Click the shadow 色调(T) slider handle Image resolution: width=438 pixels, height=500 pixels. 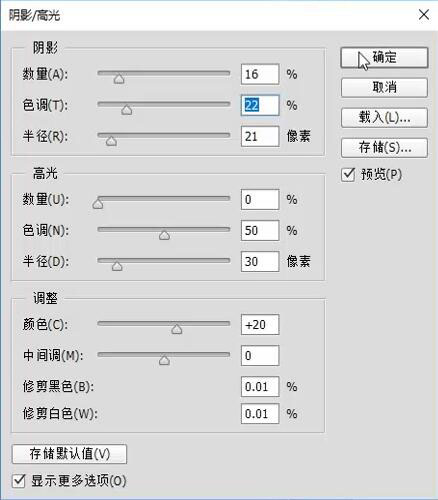pos(127,110)
